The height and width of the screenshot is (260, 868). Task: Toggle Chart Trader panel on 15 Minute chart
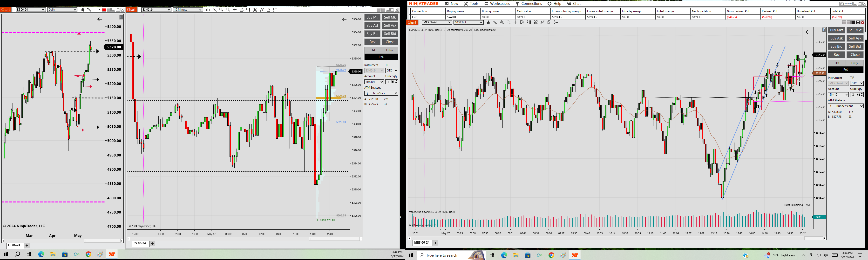(248, 10)
